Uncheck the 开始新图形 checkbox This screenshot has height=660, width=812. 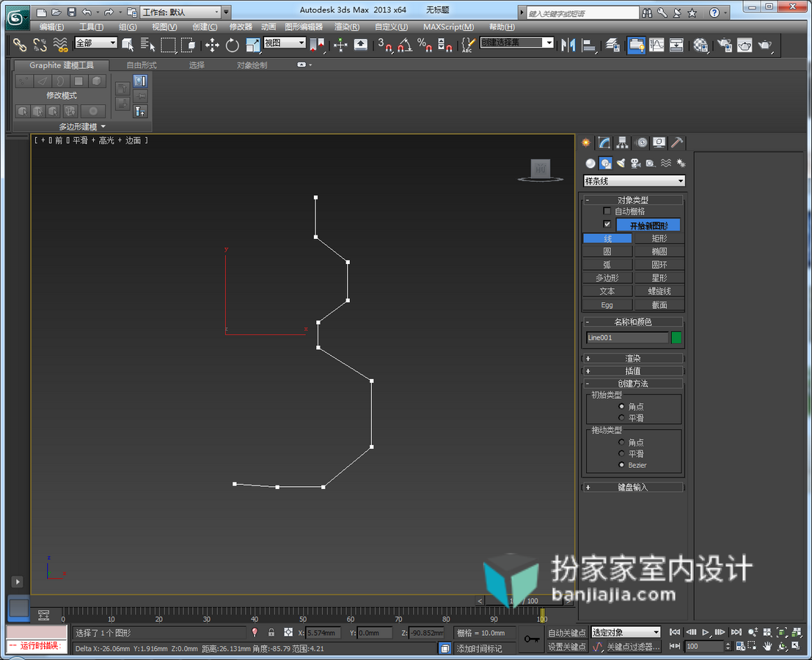(x=607, y=224)
